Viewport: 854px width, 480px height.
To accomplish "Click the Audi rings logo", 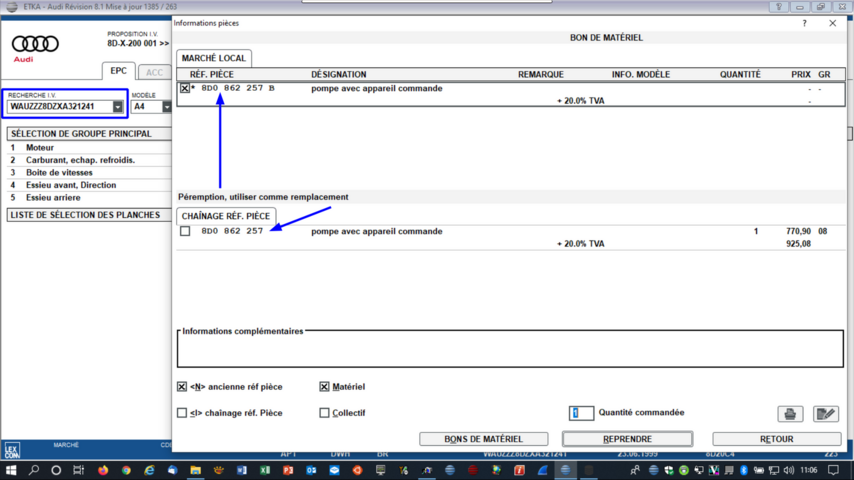I will pos(35,44).
